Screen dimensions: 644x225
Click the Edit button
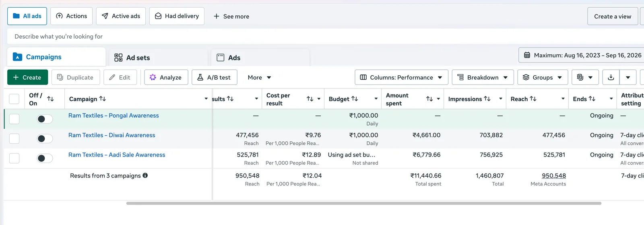coord(120,77)
